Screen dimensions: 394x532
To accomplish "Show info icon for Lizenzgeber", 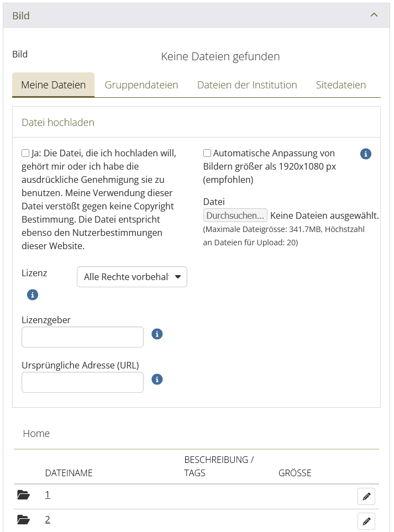I will [157, 334].
